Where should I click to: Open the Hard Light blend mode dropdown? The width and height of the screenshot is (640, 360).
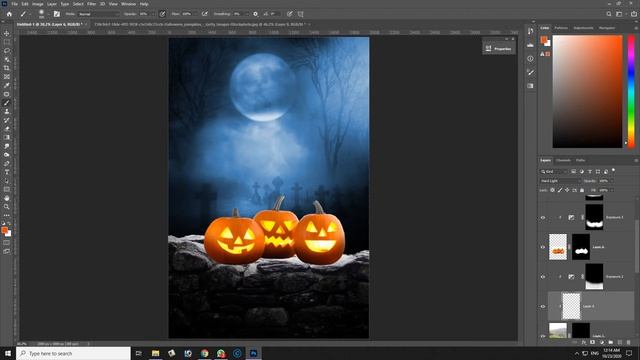[560, 181]
